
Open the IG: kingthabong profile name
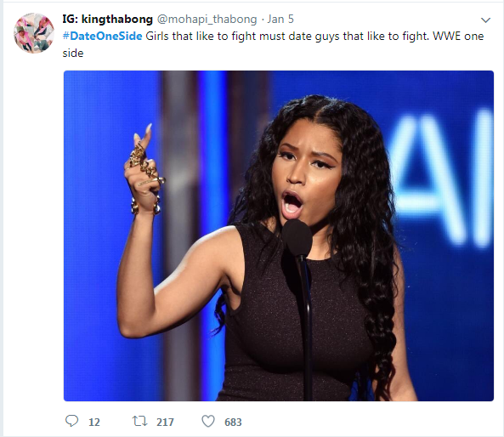pyautogui.click(x=107, y=20)
